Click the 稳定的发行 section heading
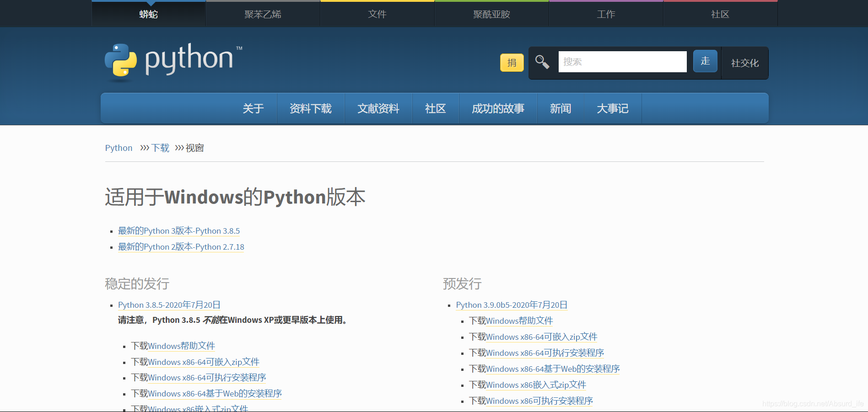Image resolution: width=868 pixels, height=412 pixels. [x=137, y=284]
